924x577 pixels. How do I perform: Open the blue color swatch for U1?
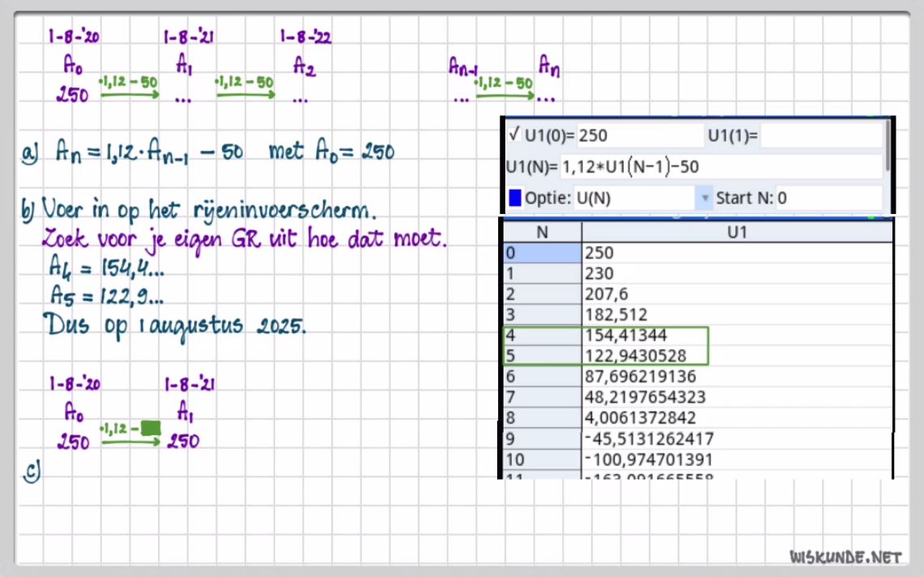(515, 198)
